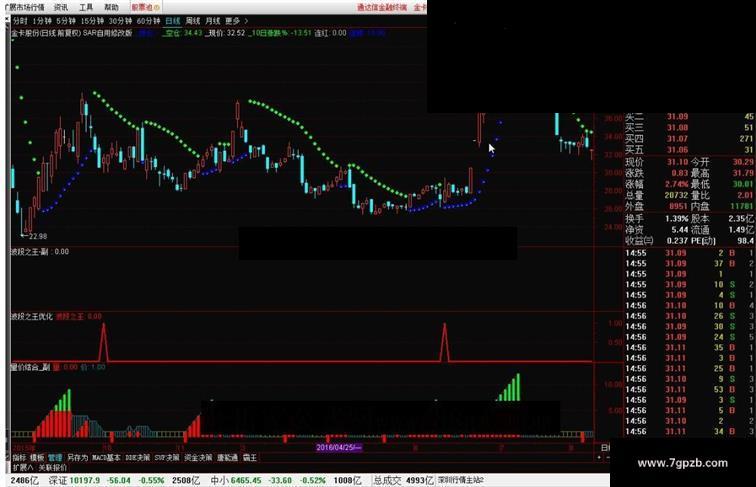Select the 周线 weekly period tab

[193, 21]
